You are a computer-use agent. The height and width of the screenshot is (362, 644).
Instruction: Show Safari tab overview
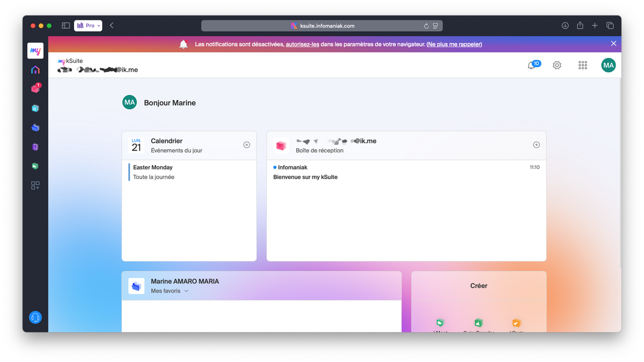click(610, 25)
